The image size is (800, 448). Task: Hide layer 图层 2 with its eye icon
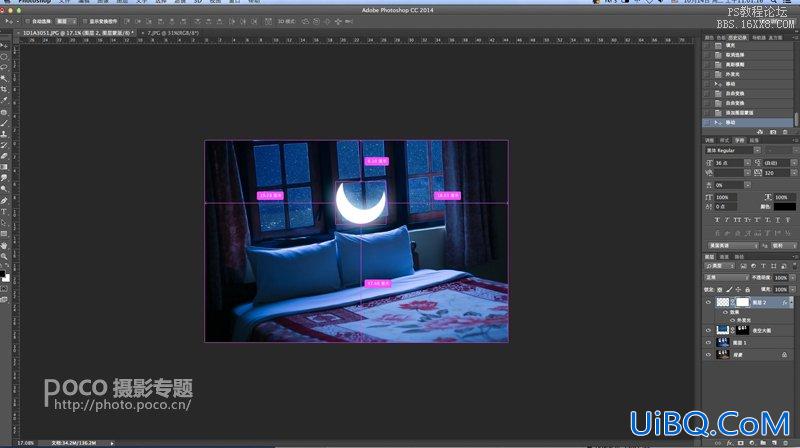coord(708,302)
